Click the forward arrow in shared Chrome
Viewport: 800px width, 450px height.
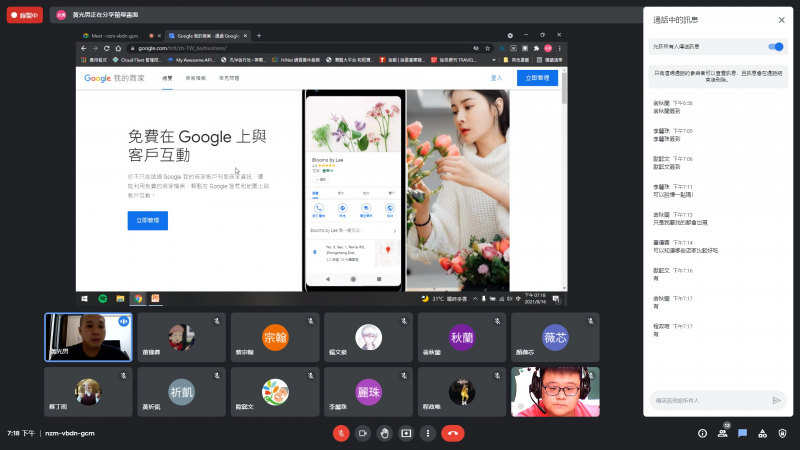95,48
